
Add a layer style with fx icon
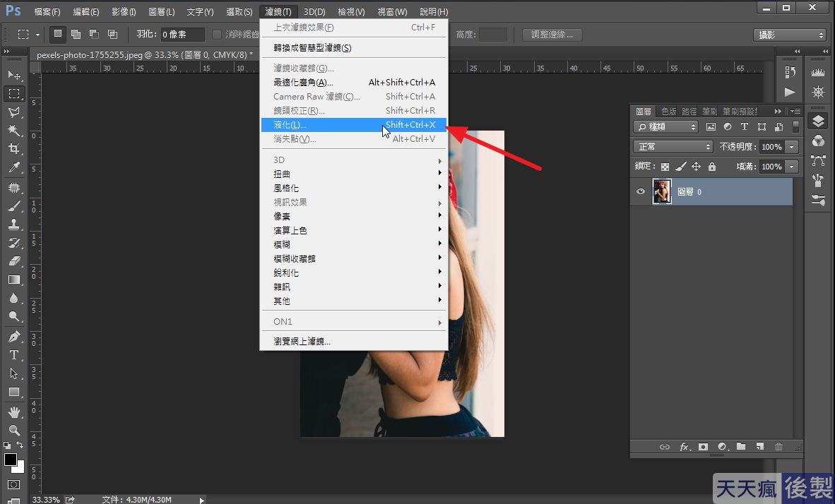tap(685, 447)
